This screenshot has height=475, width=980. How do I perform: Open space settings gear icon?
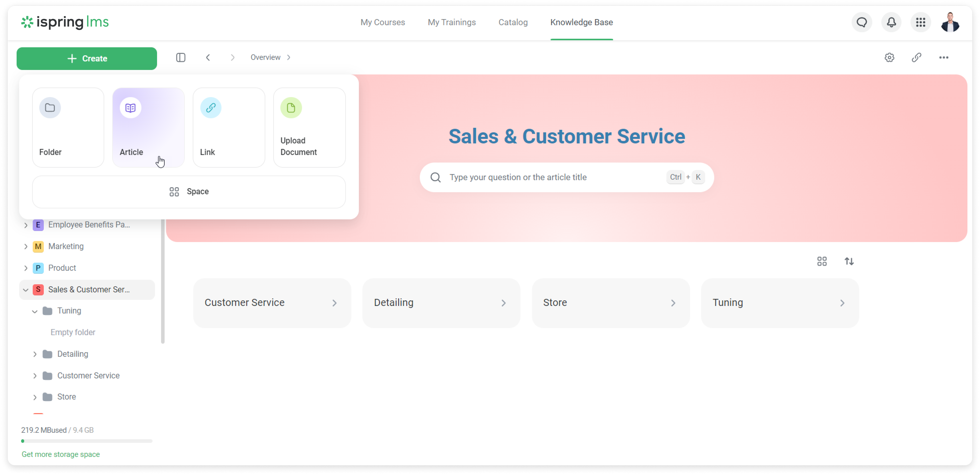889,57
